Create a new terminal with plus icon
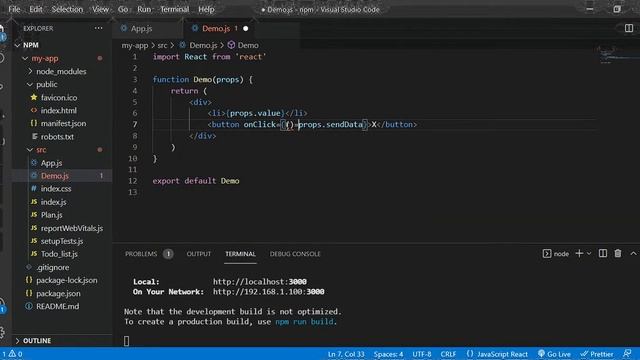Image resolution: width=640 pixels, height=360 pixels. click(x=579, y=253)
